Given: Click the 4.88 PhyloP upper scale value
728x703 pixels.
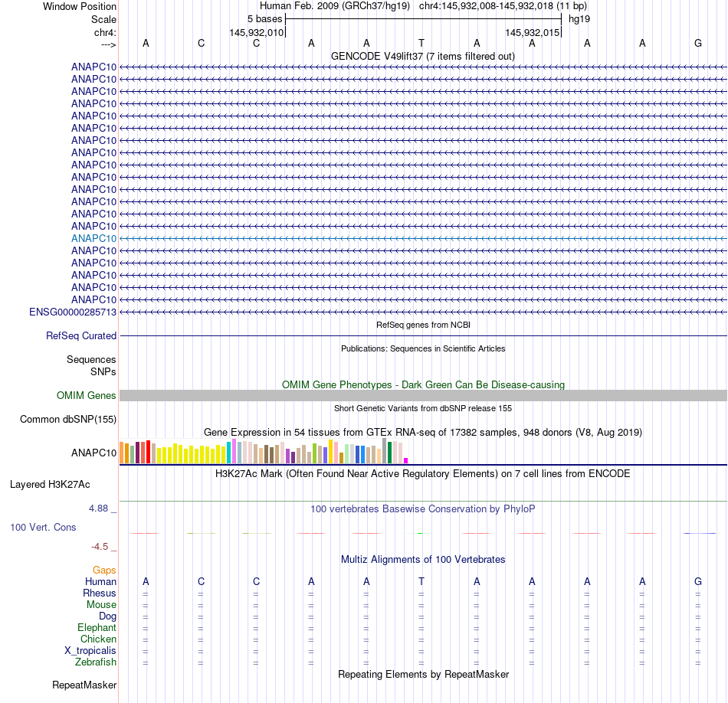Looking at the screenshot, I should point(98,508).
